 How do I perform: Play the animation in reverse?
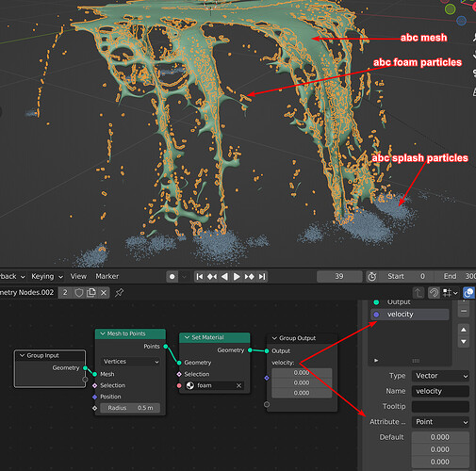224,277
